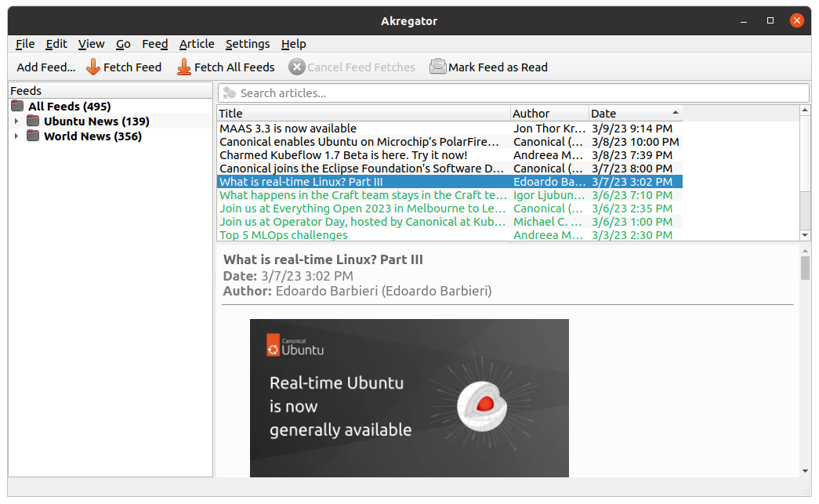This screenshot has width=819, height=504.
Task: Click the article viewer scrollbar up arrow
Action: 805,252
